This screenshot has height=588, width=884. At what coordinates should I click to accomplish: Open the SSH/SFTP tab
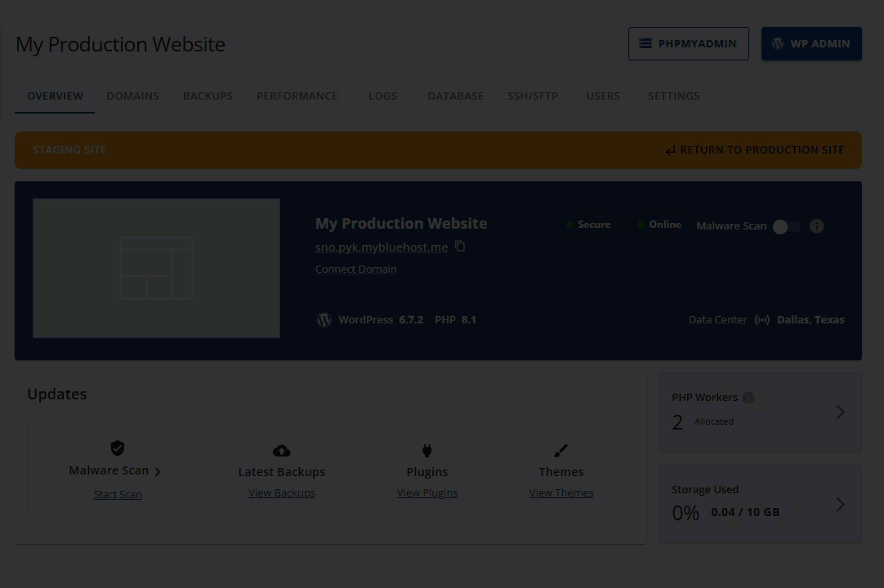533,96
